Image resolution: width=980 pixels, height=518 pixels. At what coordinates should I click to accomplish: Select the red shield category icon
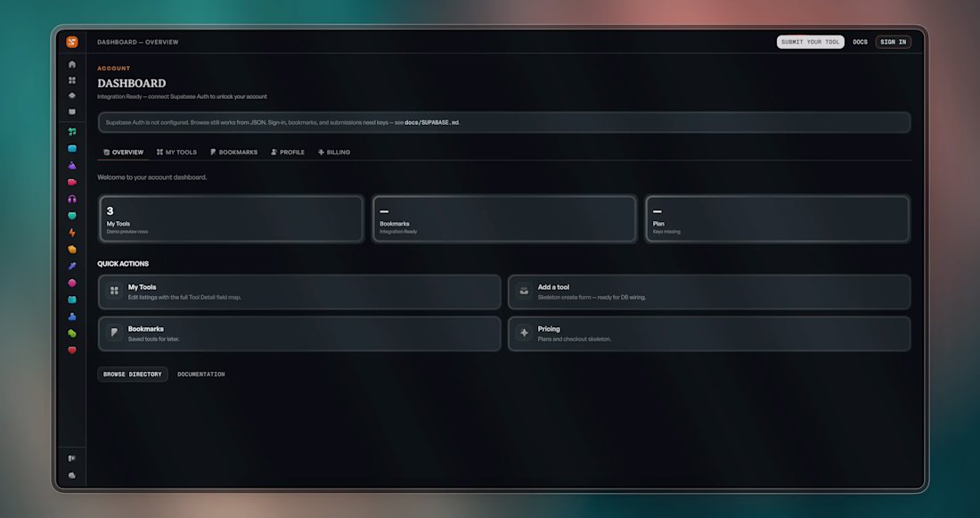click(72, 350)
